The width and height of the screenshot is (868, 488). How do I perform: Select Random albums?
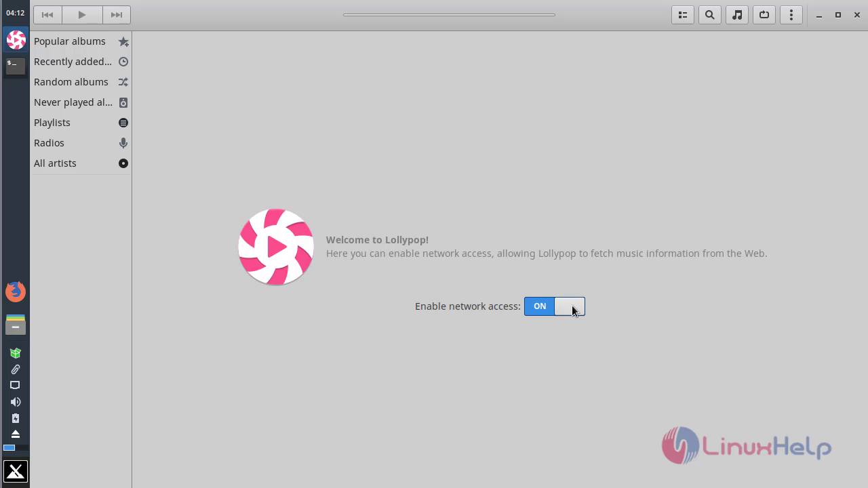81,82
